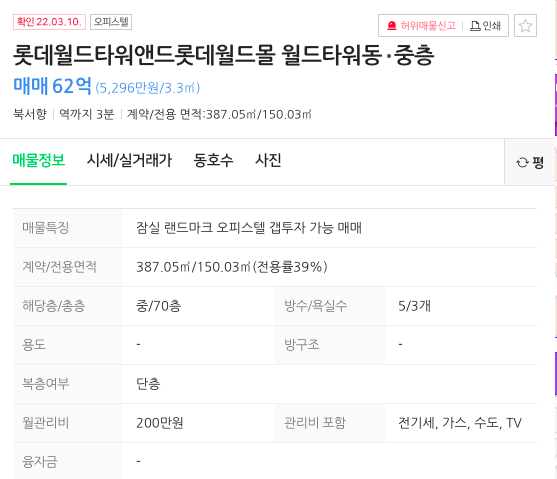The height and width of the screenshot is (479, 557).
Task: Click the 방구조 label
Action: pos(302,345)
